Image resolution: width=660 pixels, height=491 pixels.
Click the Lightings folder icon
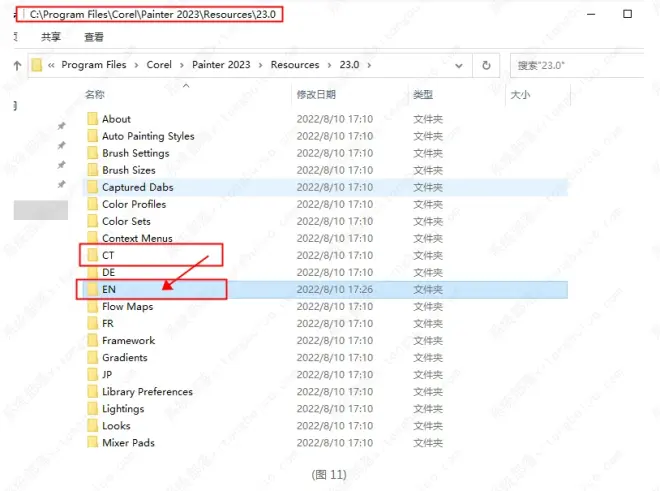93,408
